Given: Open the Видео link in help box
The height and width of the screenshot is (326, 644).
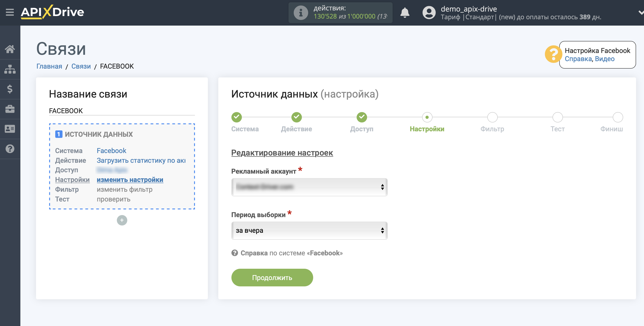Looking at the screenshot, I should click(x=605, y=59).
